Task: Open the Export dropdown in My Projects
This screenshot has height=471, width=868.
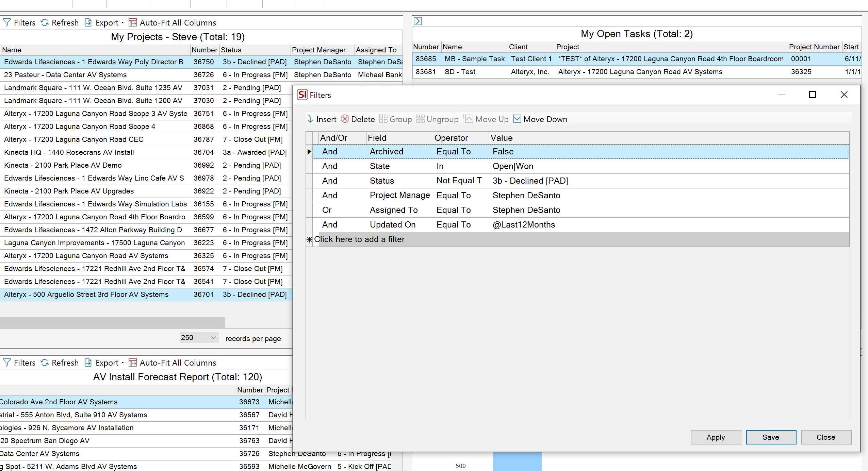Action: 122,23
